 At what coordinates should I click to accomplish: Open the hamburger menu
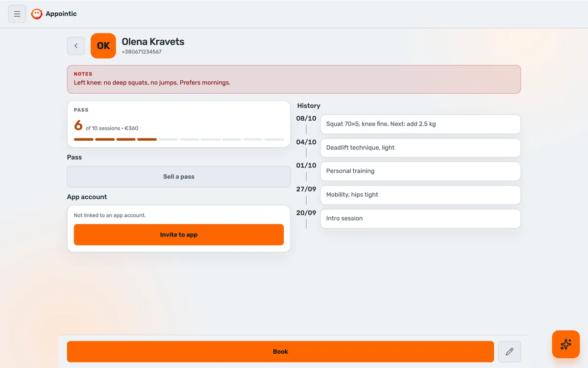point(17,14)
